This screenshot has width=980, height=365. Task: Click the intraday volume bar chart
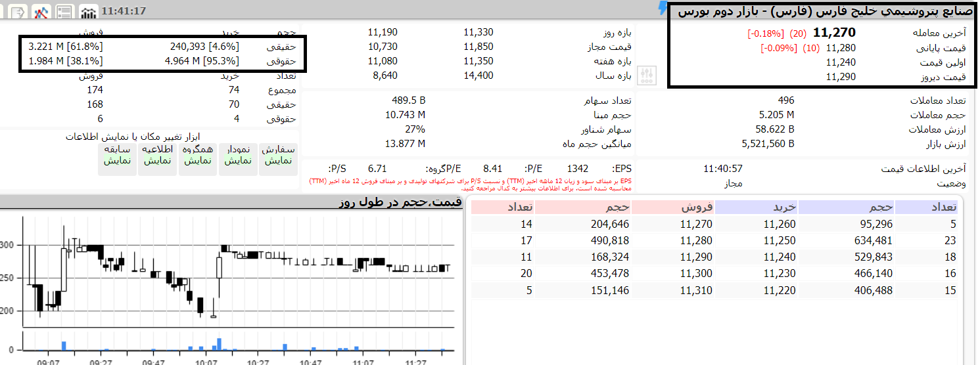point(238,341)
